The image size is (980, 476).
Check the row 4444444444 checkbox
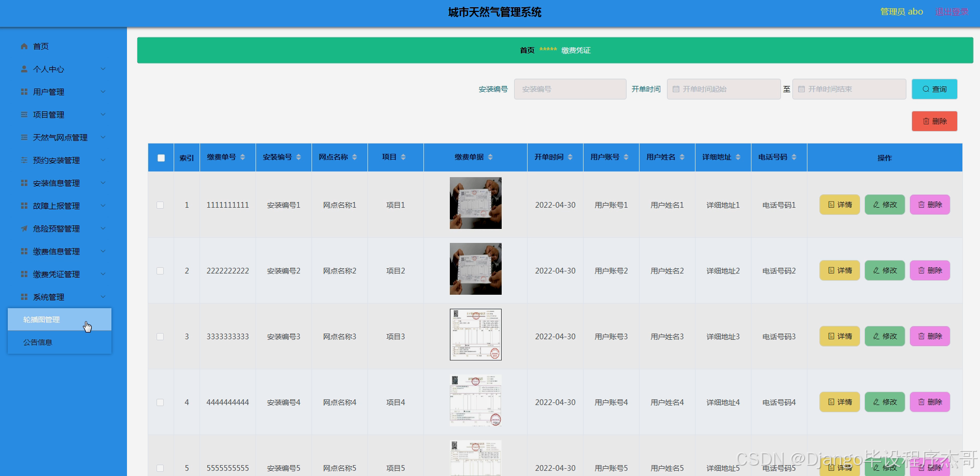click(160, 402)
